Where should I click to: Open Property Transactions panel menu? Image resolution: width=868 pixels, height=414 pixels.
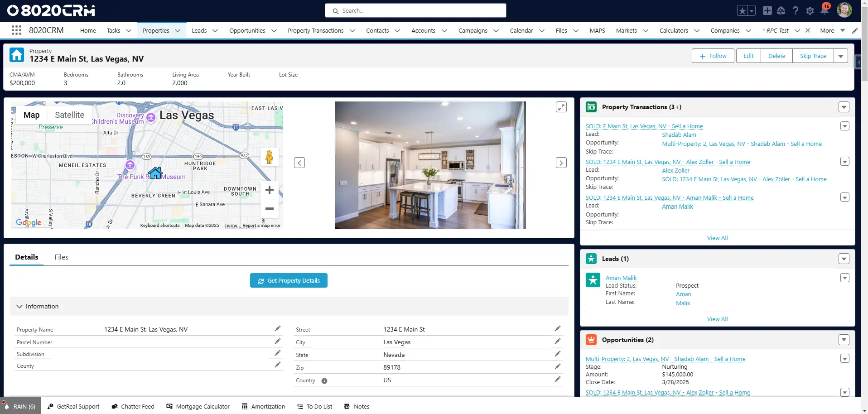click(x=844, y=107)
